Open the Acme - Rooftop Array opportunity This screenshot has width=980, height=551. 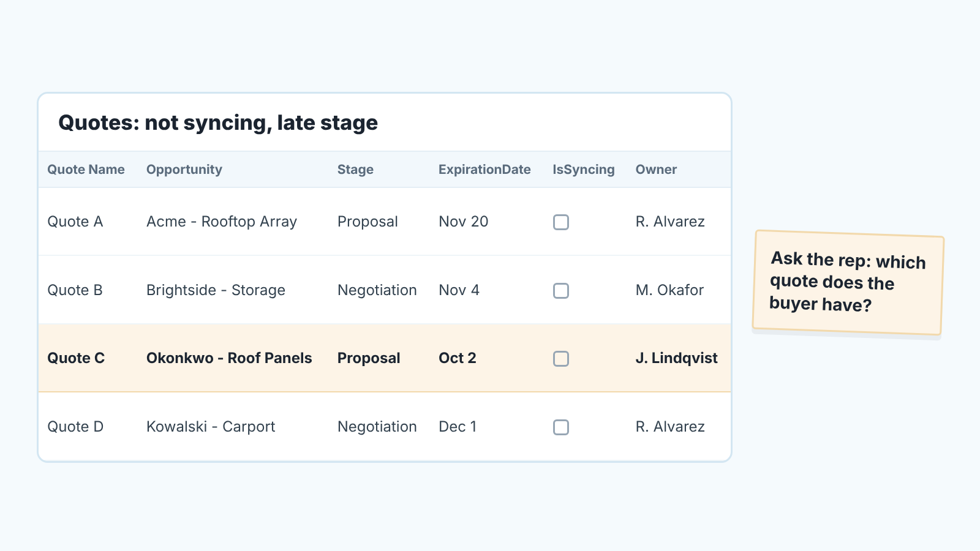coord(222,222)
